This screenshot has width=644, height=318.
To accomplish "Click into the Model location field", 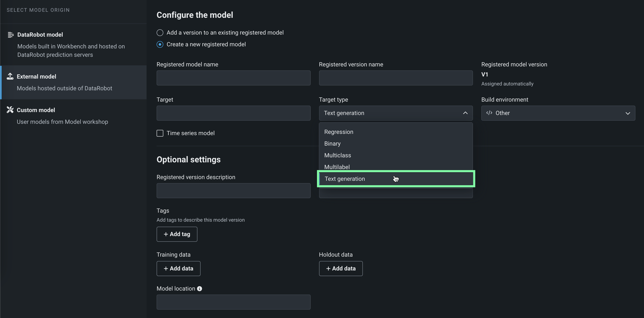I will (x=233, y=302).
